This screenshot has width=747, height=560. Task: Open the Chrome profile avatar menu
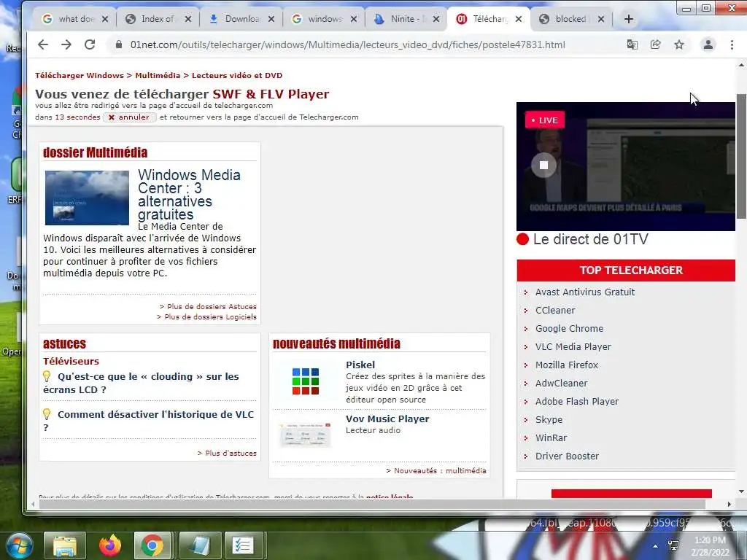(708, 44)
